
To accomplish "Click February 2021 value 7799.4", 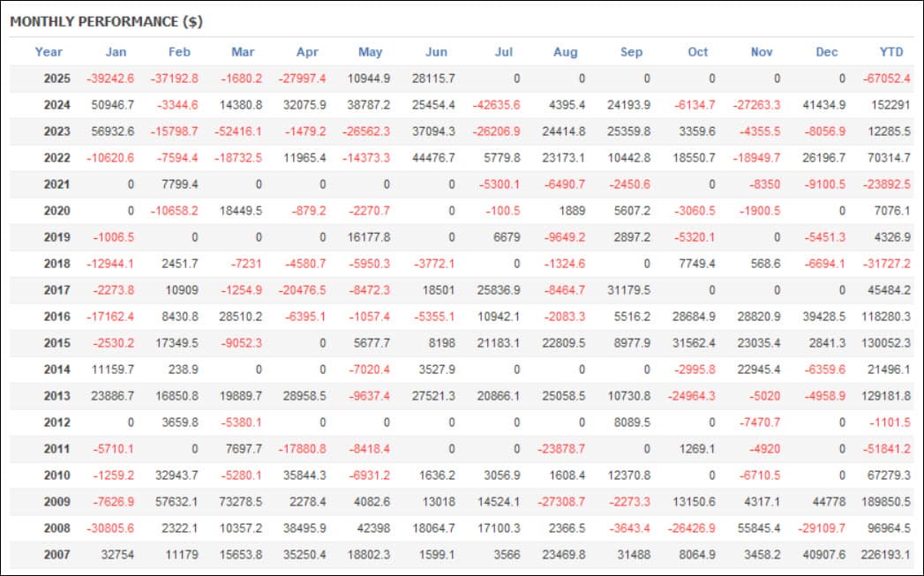I will coord(180,184).
